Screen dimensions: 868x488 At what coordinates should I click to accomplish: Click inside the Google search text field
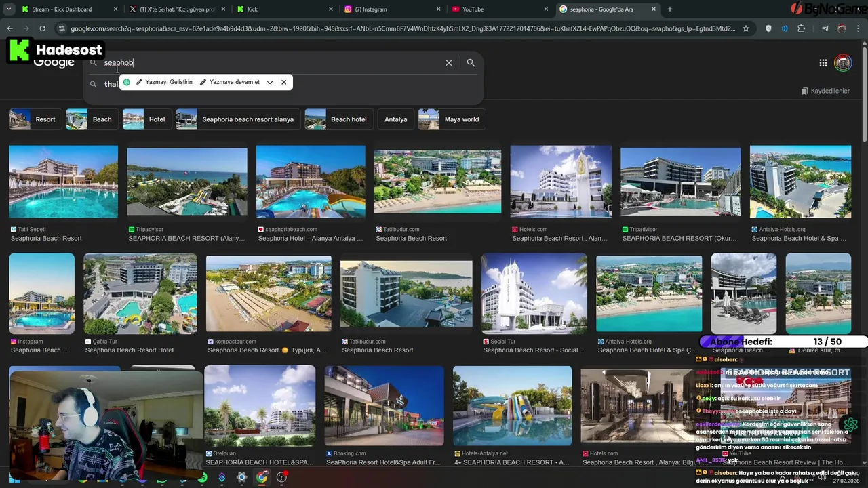click(271, 62)
